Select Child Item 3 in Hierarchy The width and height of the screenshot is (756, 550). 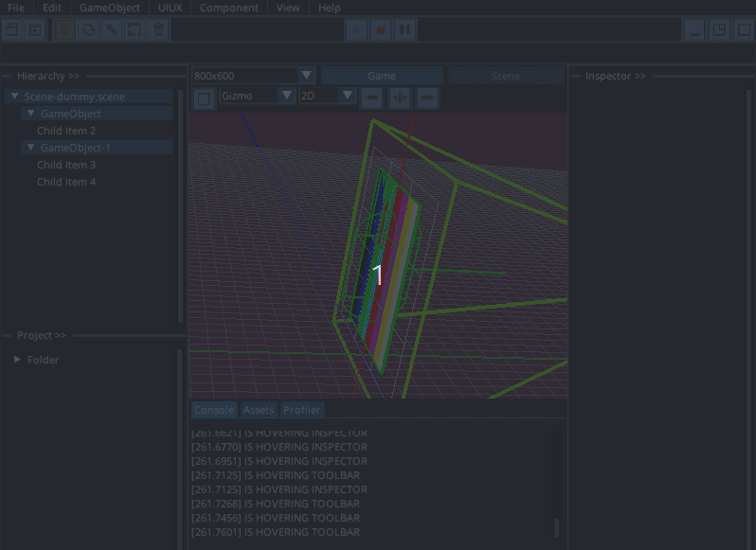(x=66, y=165)
